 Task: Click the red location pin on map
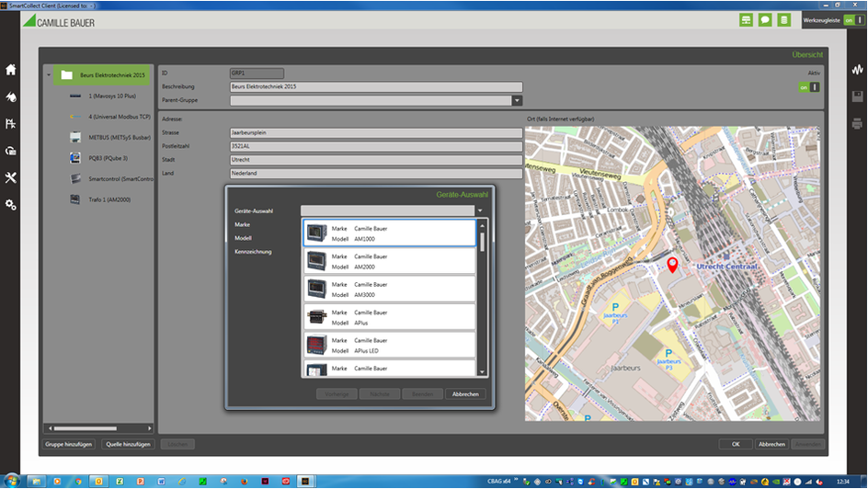click(672, 265)
